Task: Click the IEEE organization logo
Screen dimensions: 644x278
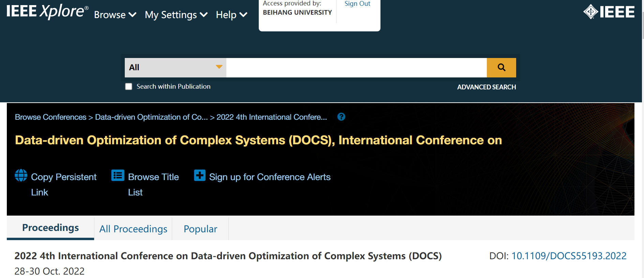Action: [609, 12]
